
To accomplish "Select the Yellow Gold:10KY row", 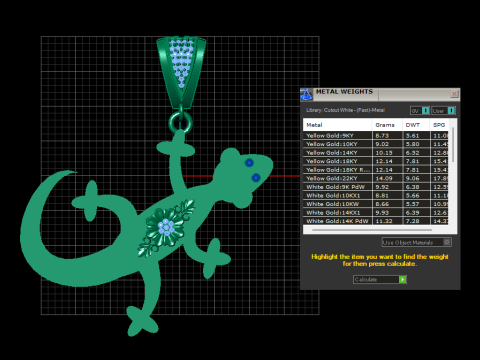I will click(x=376, y=144).
